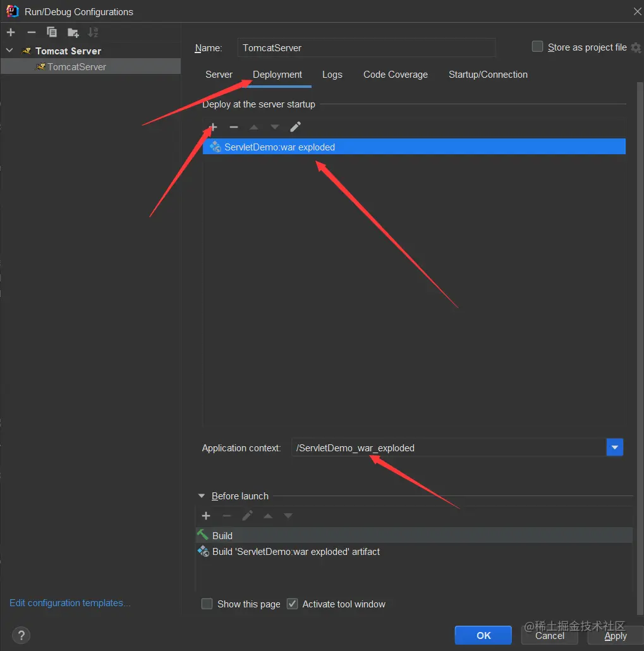Select Build 'ServletDemo:war exploded' artifact task
644x651 pixels.
[x=414, y=551]
